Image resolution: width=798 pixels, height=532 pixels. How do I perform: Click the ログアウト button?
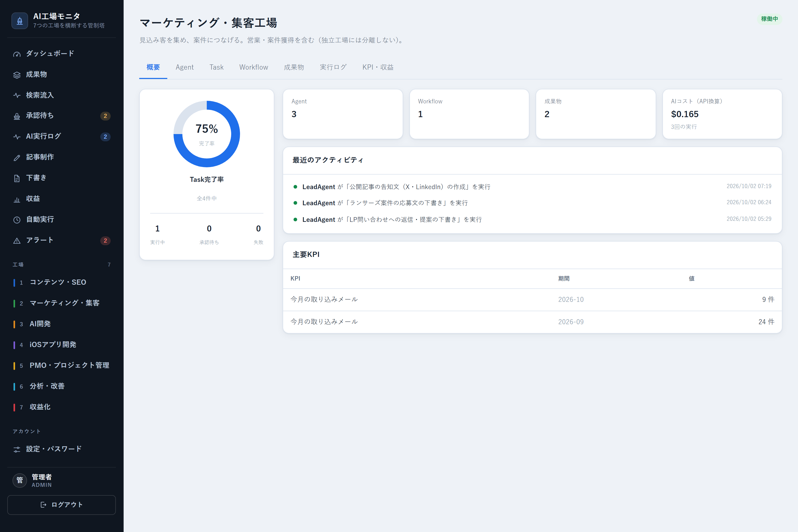point(61,505)
